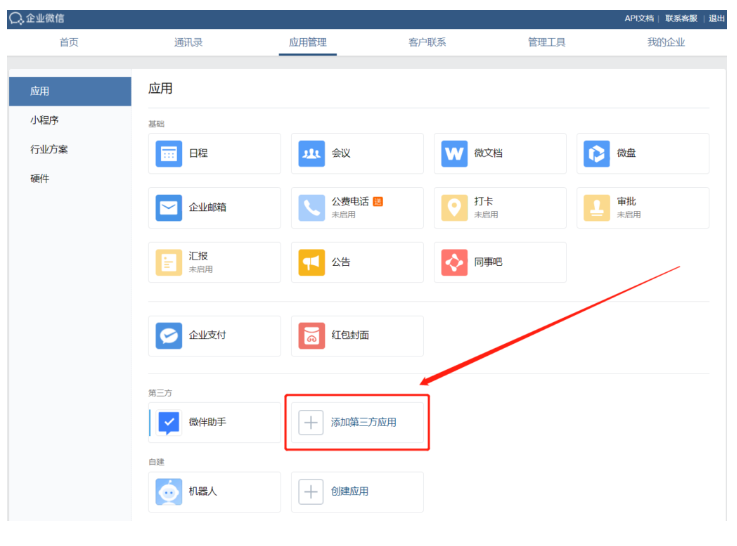Click the 未启用 status under 汇报
Screen dimensions: 737x546
[x=201, y=269]
